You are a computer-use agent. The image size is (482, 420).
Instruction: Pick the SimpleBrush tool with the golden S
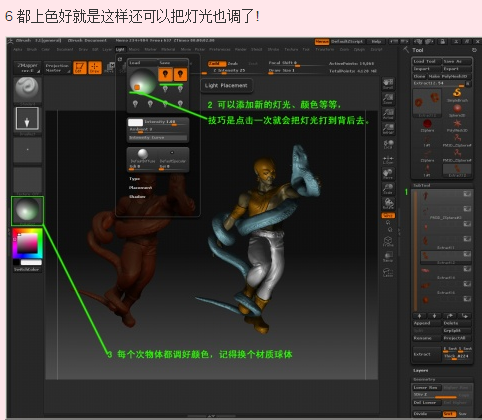(x=457, y=94)
